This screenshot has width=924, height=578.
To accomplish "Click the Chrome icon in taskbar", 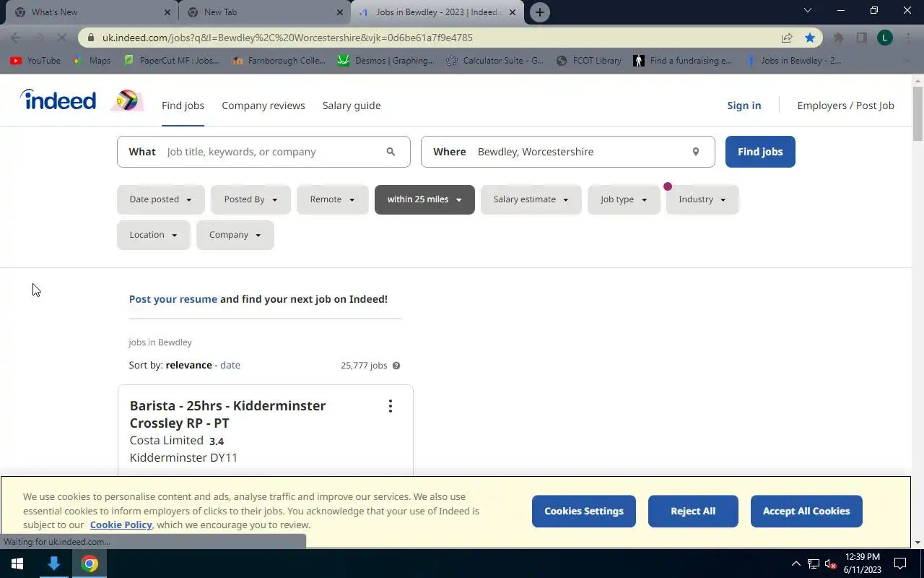I will pos(90,564).
